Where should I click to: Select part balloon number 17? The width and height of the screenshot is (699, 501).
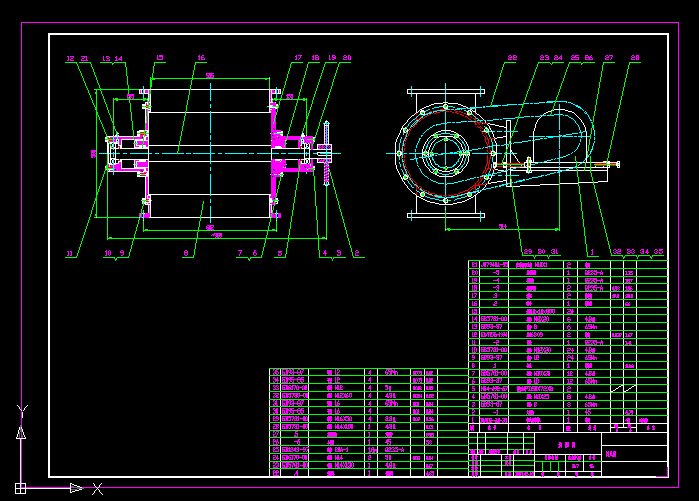(298, 58)
